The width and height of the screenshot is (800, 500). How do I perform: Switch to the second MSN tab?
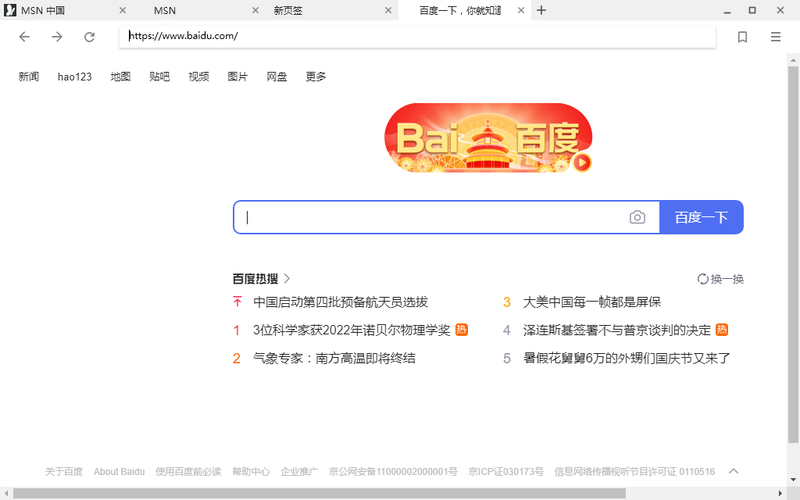(199, 10)
